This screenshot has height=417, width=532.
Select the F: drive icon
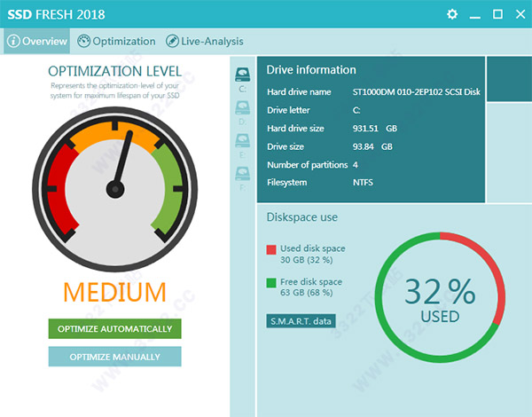(x=242, y=173)
